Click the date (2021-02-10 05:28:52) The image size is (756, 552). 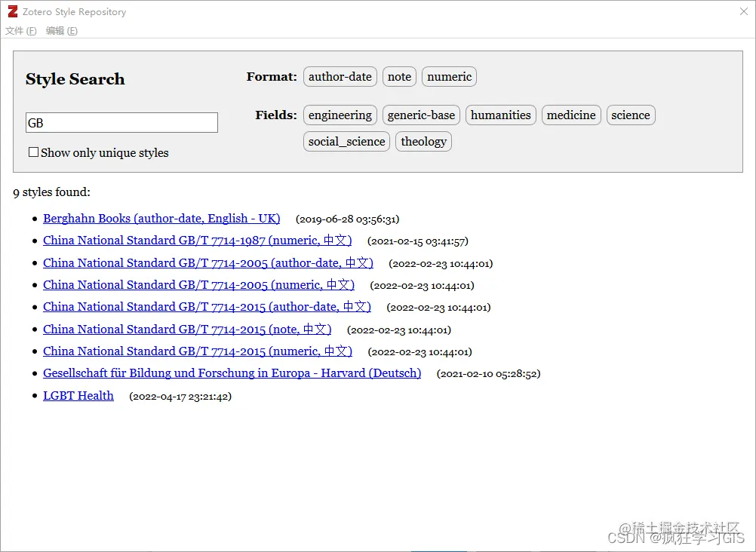click(488, 374)
